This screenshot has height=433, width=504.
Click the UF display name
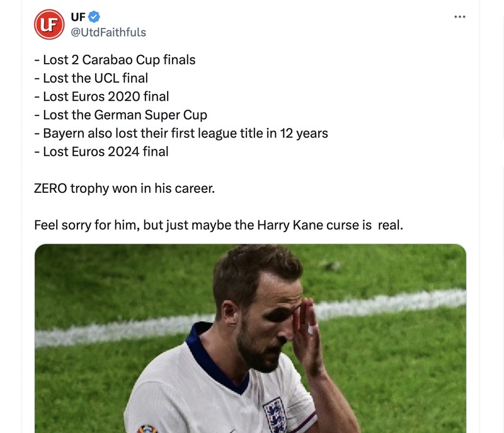click(x=77, y=16)
